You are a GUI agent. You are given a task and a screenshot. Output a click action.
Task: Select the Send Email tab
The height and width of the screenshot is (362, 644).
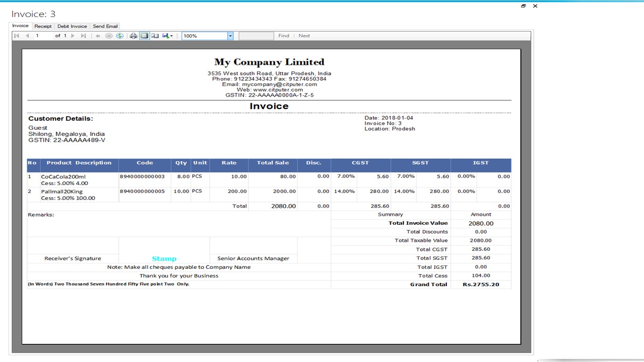click(105, 26)
